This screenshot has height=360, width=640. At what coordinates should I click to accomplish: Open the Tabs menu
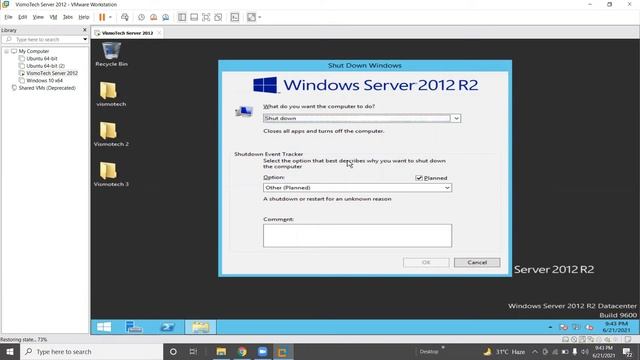tap(68, 17)
